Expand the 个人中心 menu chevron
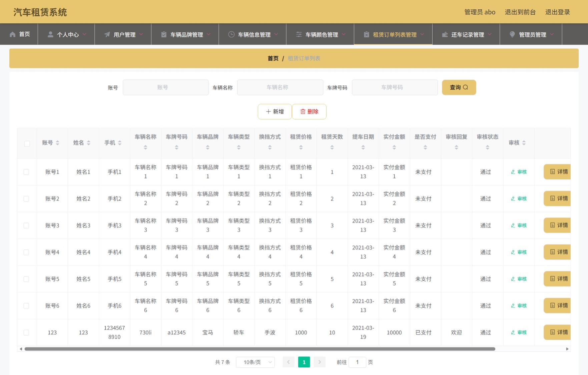 pos(84,34)
